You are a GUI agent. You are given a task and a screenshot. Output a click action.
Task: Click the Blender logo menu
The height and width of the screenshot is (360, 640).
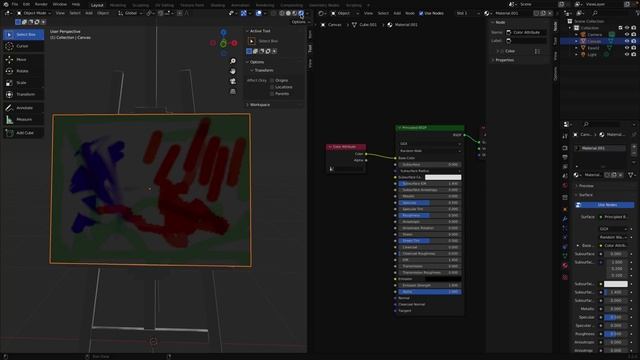click(6, 4)
